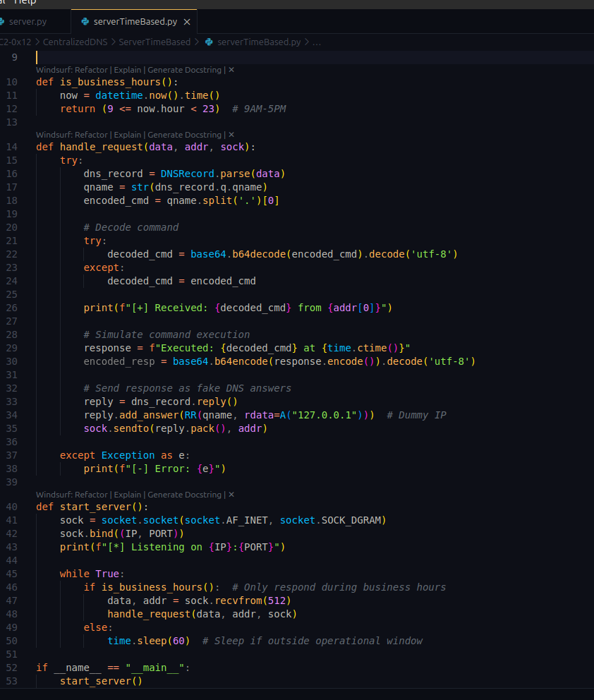Click line number 14 in the gutter

pyautogui.click(x=12, y=147)
